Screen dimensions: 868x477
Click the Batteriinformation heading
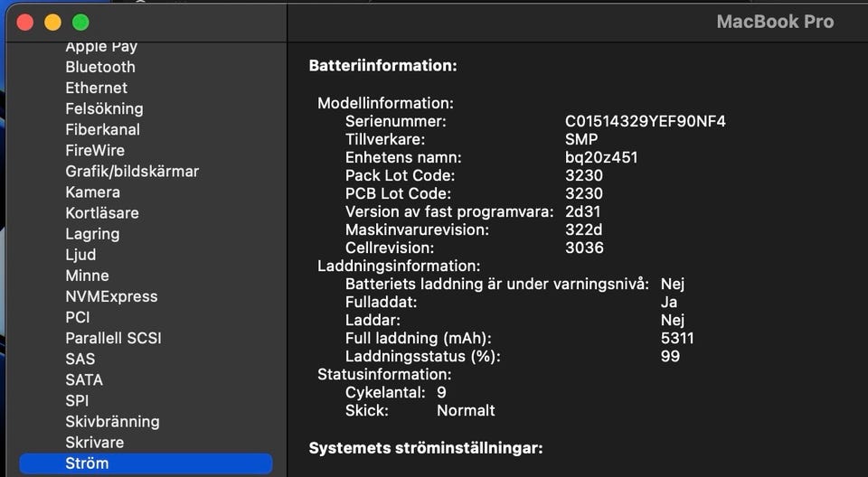382,66
